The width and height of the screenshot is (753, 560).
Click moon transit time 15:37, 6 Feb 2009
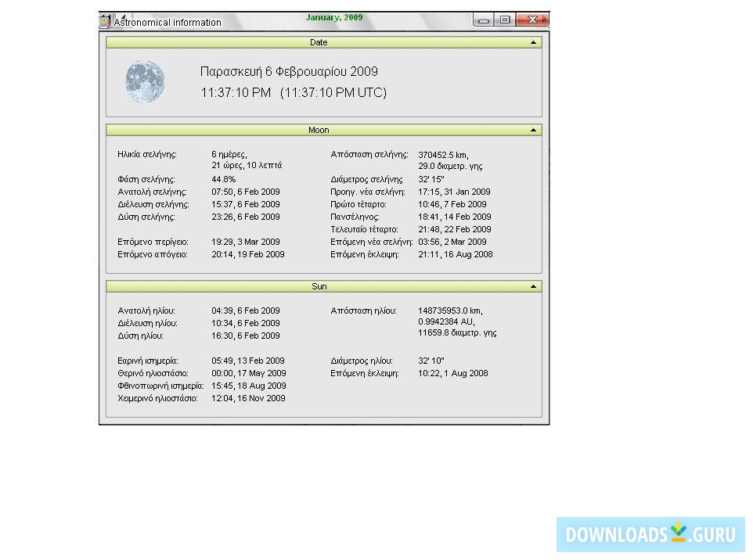pyautogui.click(x=246, y=204)
